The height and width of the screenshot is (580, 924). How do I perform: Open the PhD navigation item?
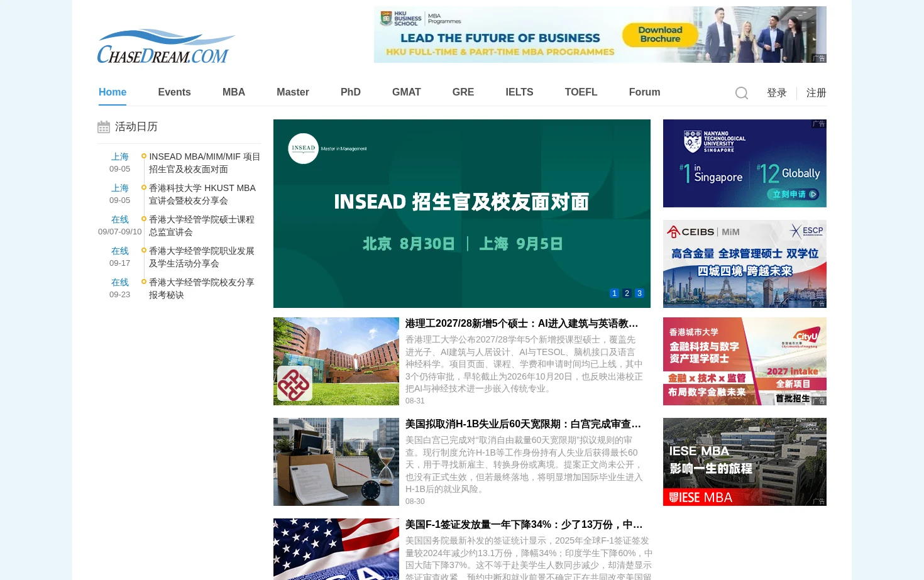pyautogui.click(x=351, y=92)
